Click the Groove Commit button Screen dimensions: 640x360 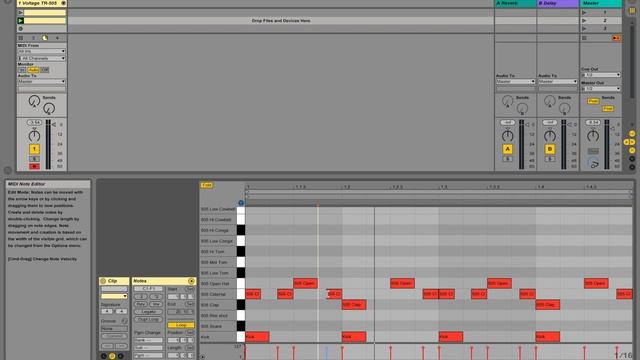(114, 336)
